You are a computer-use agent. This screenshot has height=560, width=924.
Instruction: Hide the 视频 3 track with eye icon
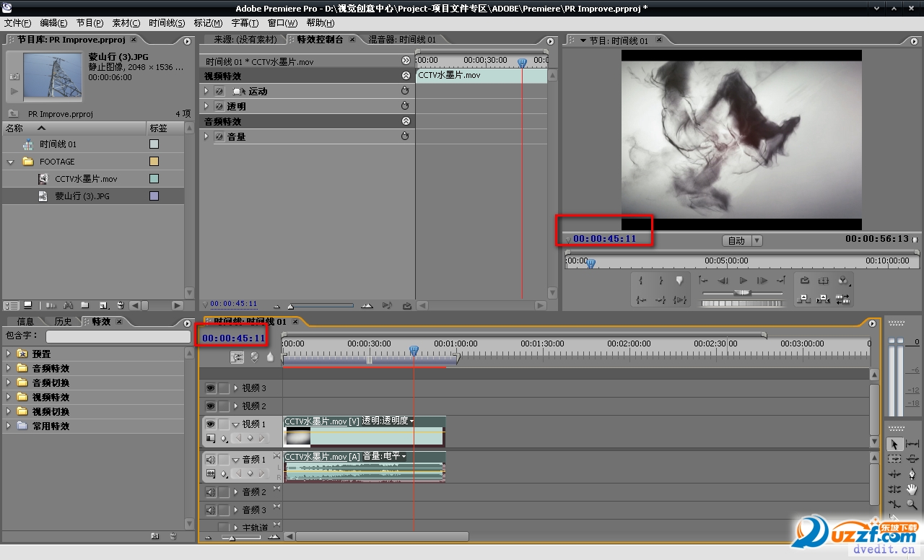click(x=210, y=388)
